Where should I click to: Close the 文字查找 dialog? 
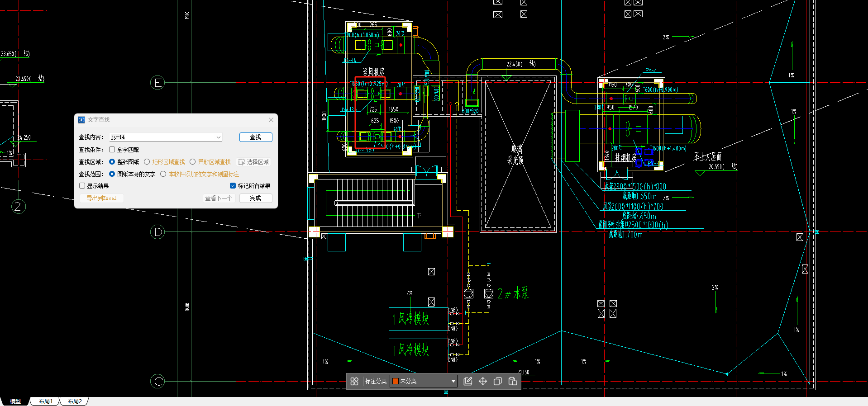coord(271,120)
